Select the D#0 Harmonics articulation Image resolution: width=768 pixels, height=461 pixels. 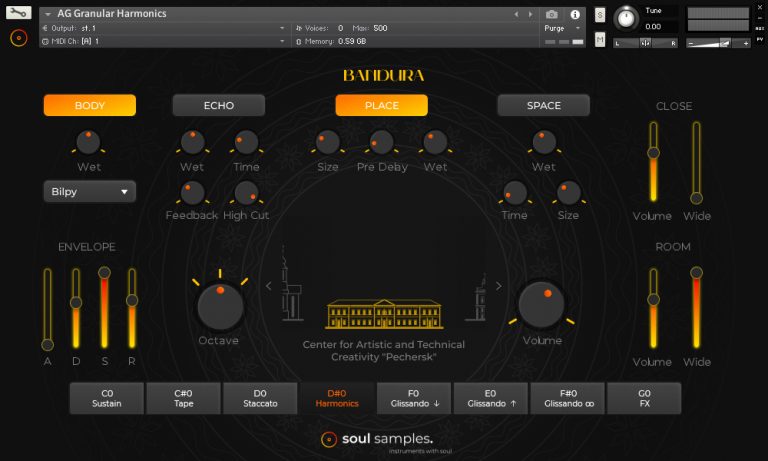pos(337,398)
